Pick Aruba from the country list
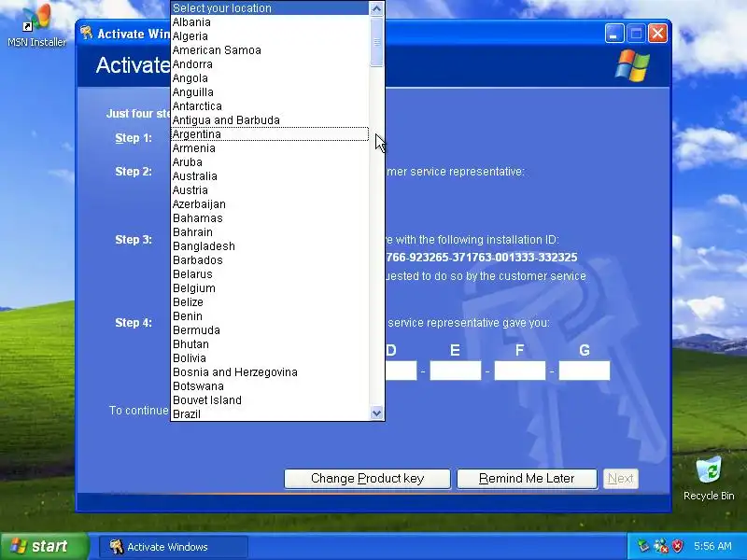Screen dimensions: 747x560 click(x=270, y=161)
